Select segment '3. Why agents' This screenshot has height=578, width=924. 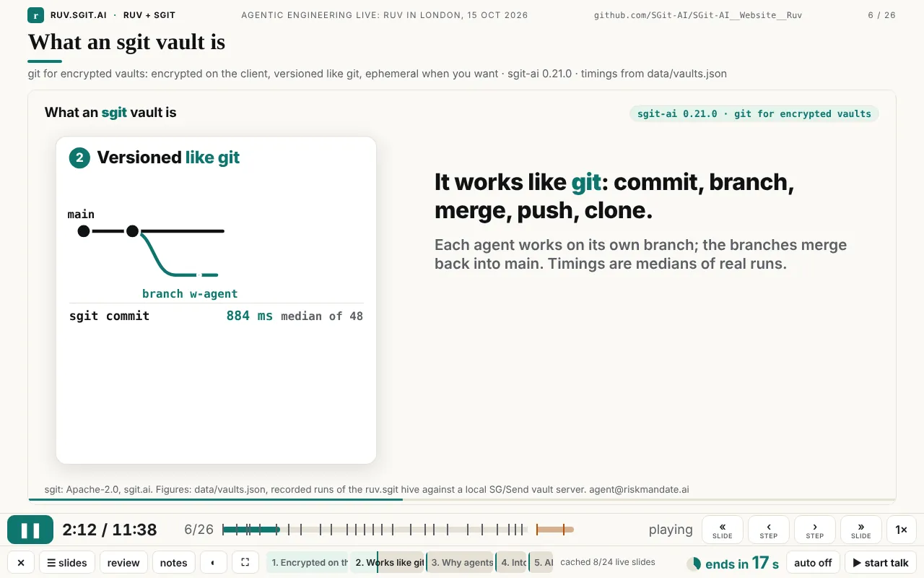pyautogui.click(x=461, y=563)
